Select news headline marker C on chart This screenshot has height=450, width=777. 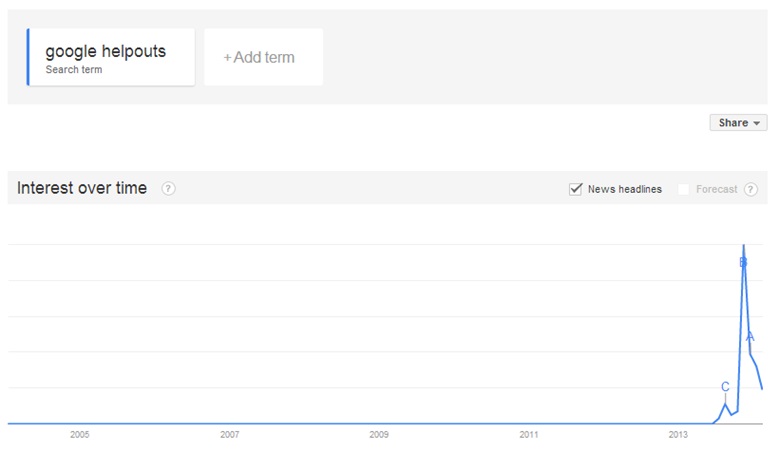725,387
